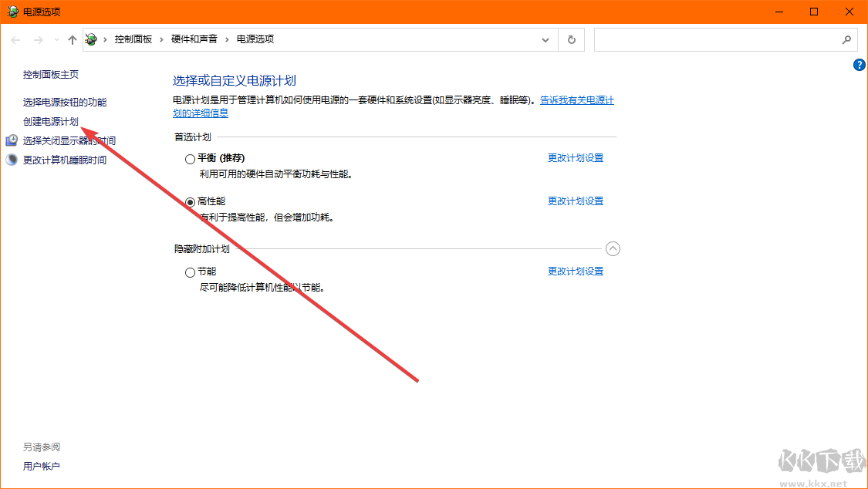Open 控制面板 from the breadcrumb
The image size is (868, 489).
[133, 39]
